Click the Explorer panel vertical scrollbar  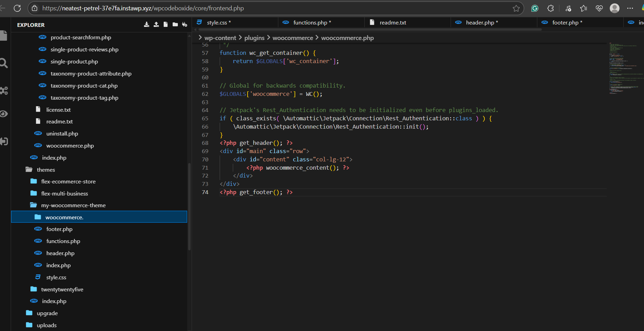(189, 207)
